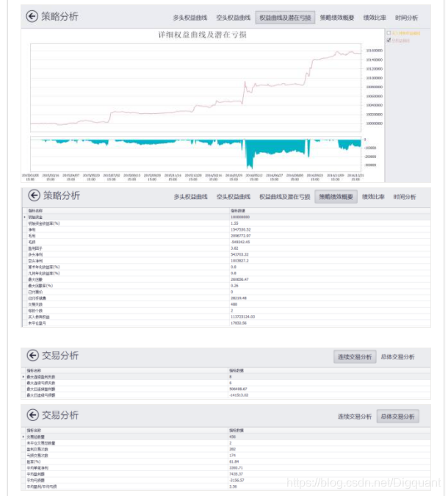Open 多头权益曲线 tab in summary table panel

pos(191,197)
